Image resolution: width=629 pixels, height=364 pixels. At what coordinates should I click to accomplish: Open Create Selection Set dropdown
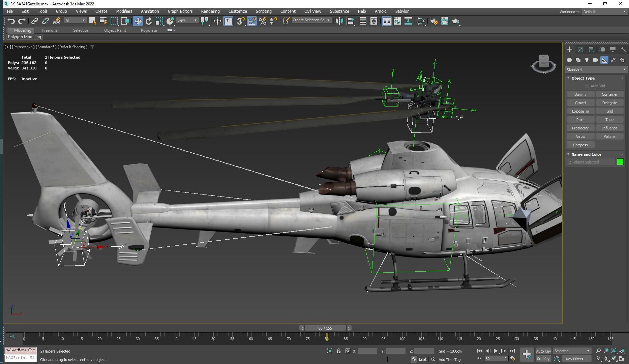(x=311, y=20)
